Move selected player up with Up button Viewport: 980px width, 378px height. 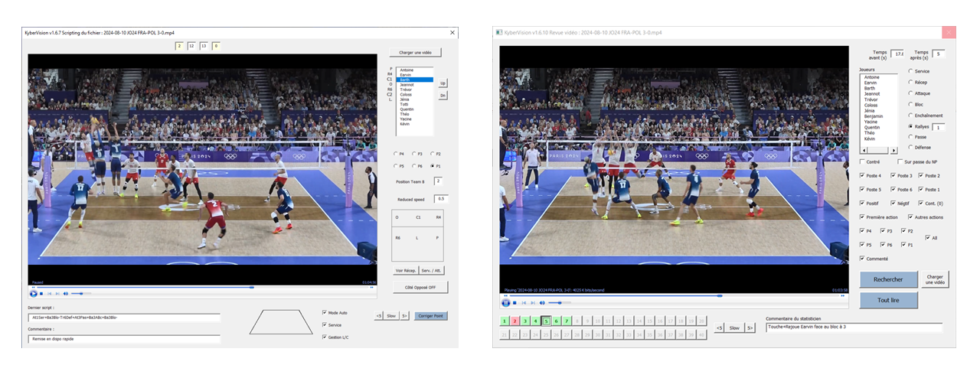[443, 83]
